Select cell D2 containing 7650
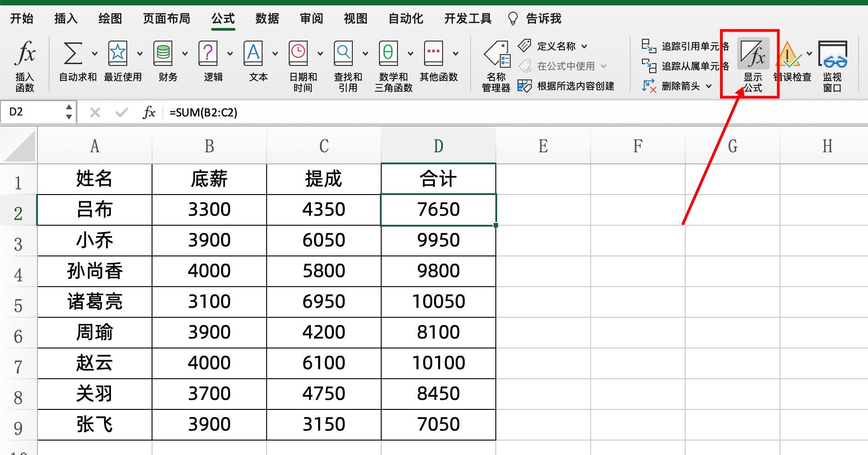The width and height of the screenshot is (868, 455). (438, 209)
